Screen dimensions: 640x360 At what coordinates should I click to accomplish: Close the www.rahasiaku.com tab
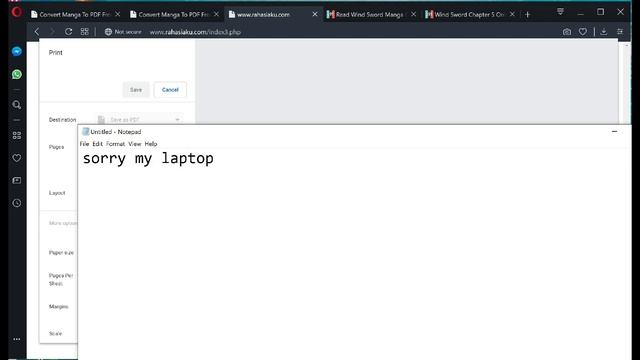point(315,14)
